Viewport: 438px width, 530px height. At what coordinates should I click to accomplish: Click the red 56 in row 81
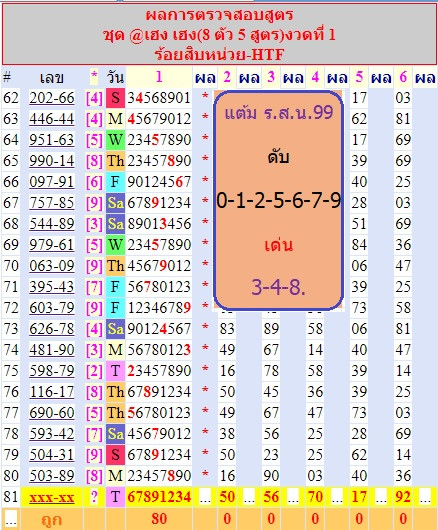point(271,497)
